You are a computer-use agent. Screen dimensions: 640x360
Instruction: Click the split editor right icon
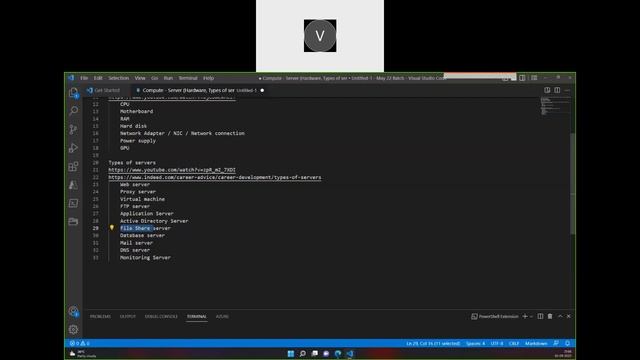(x=557, y=90)
